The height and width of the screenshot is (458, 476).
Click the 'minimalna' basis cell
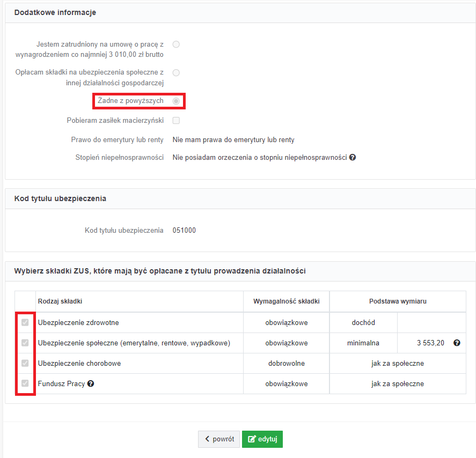click(x=363, y=343)
